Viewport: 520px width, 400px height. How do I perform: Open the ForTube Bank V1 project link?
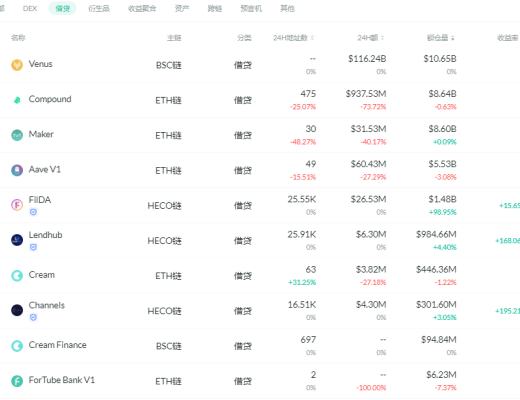pyautogui.click(x=62, y=380)
